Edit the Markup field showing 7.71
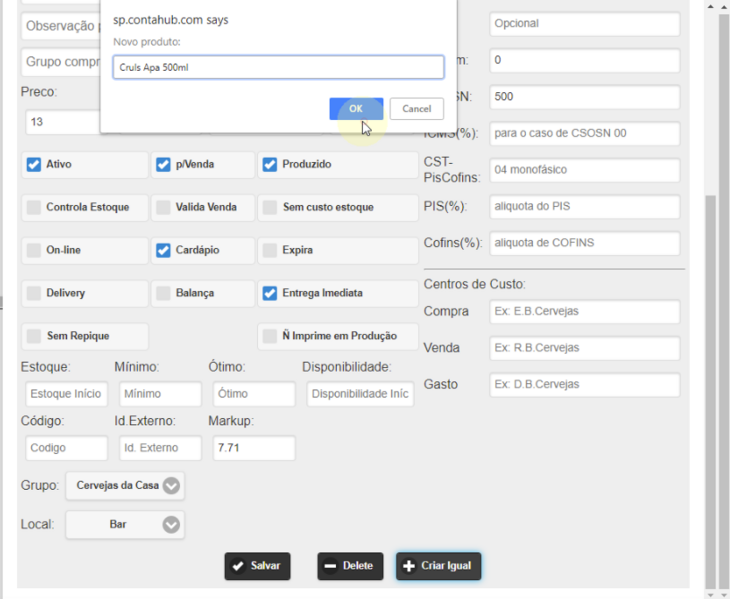This screenshot has width=730, height=599. coord(254,448)
